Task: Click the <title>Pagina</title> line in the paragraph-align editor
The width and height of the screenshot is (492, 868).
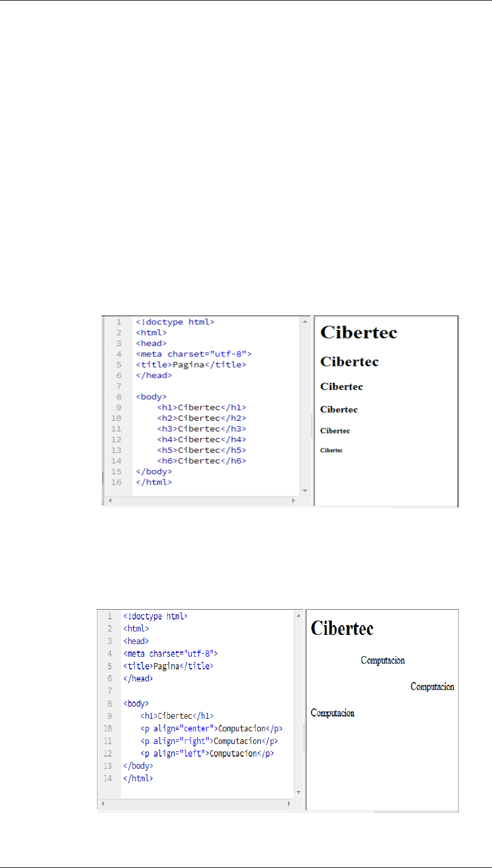Action: pos(168,666)
